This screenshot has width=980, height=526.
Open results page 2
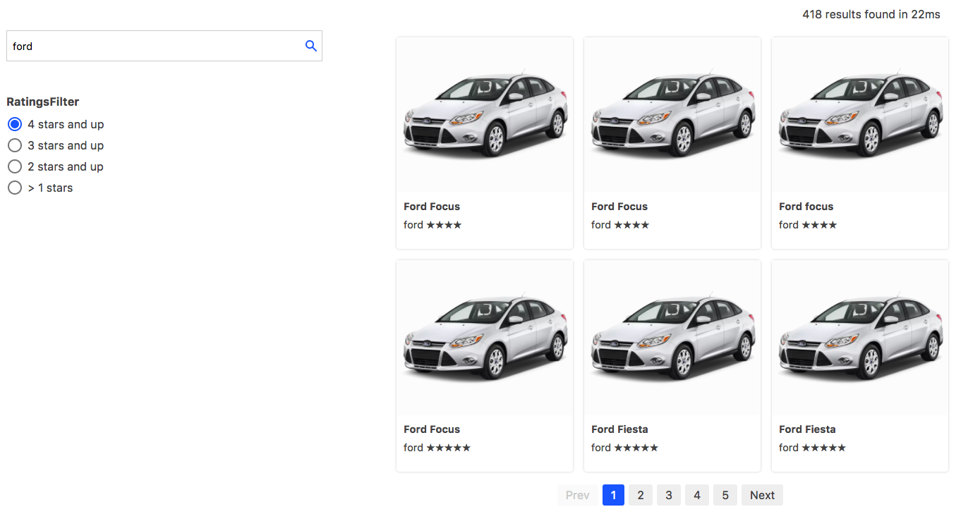(641, 495)
